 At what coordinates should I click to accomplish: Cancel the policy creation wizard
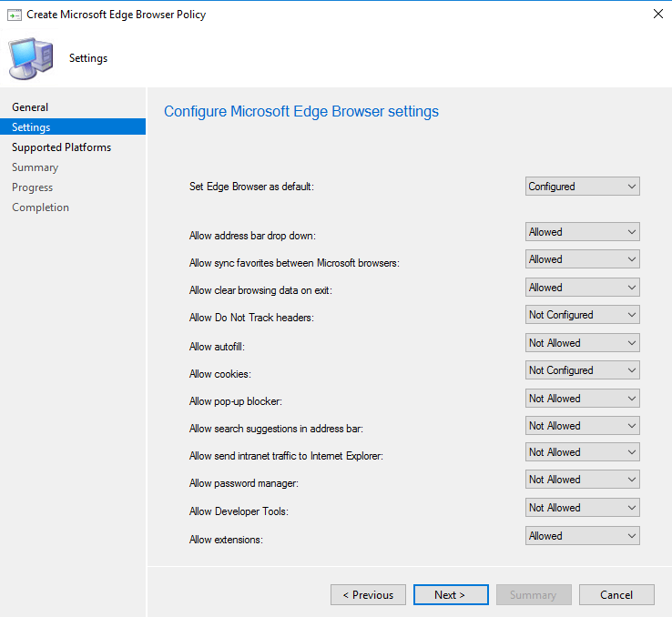tap(616, 595)
